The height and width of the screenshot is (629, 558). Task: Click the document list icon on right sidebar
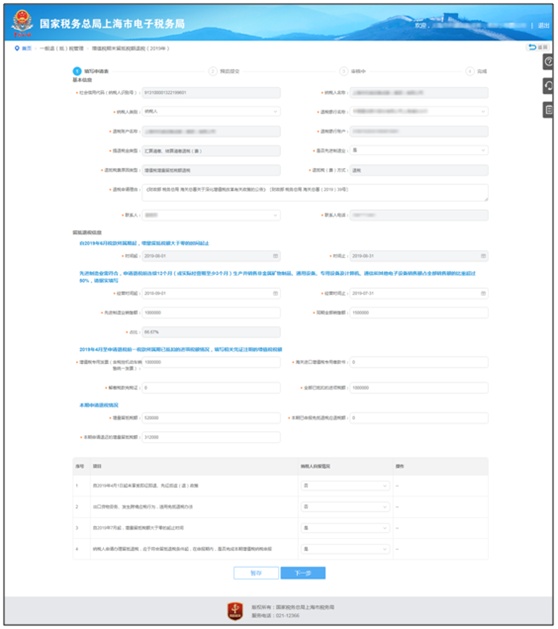pos(548,110)
